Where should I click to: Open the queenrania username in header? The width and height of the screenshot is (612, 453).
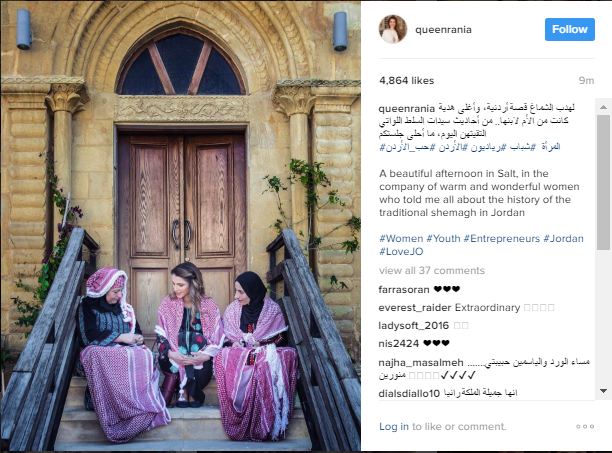(443, 30)
